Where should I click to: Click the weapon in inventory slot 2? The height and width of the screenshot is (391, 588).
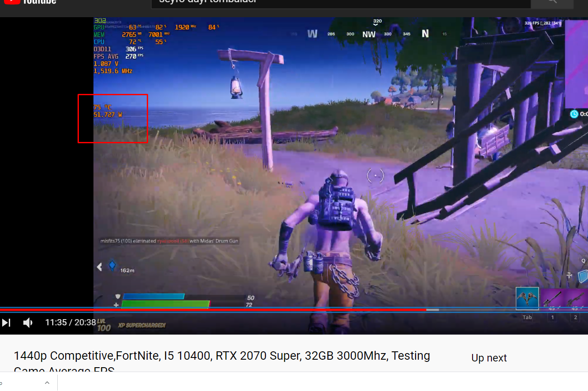[x=576, y=299]
